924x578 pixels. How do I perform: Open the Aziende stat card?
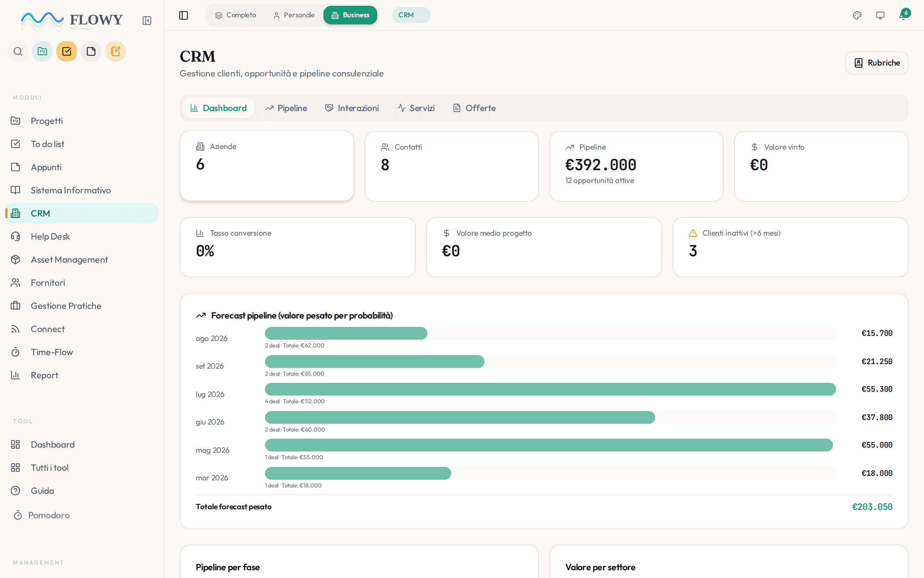(x=267, y=166)
